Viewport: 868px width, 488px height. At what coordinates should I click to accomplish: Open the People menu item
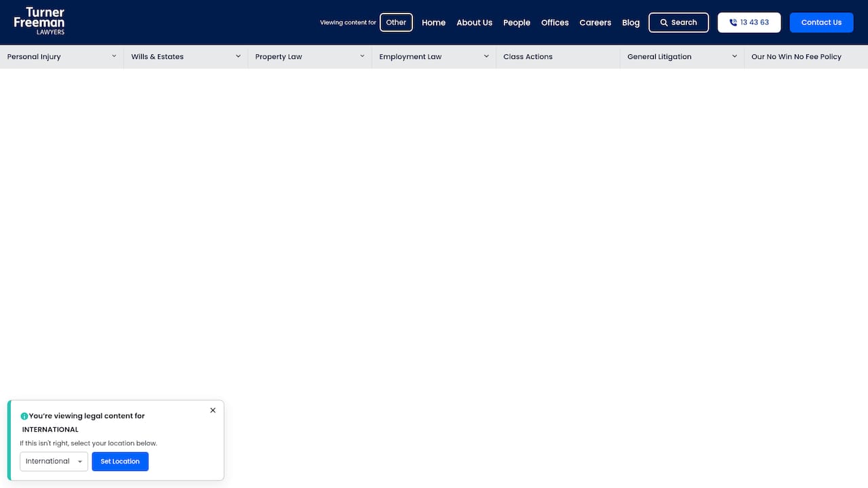pos(517,22)
